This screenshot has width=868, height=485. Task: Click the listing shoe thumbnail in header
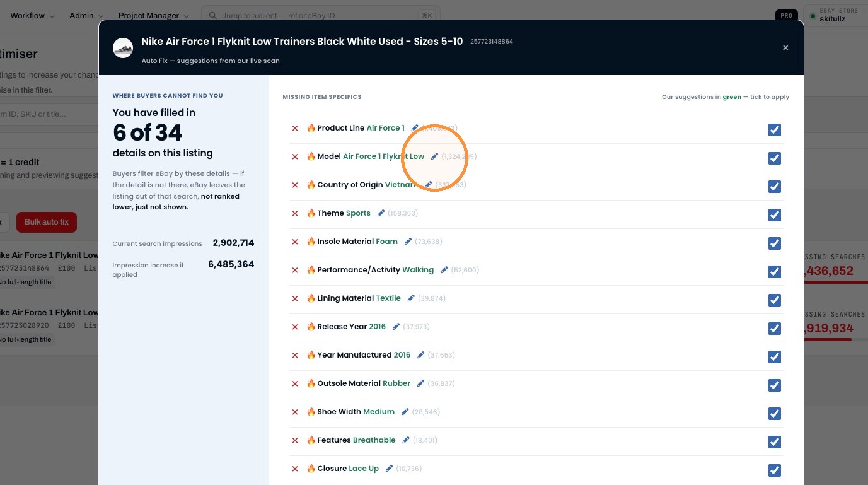click(x=123, y=48)
